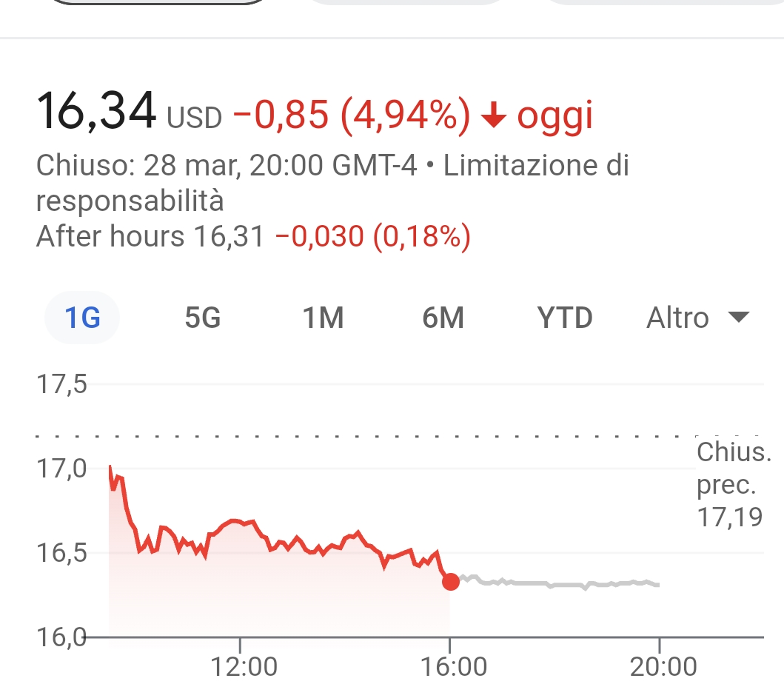Open the Limitazione di responsabilità link
This screenshot has width=784, height=684.
(x=332, y=183)
